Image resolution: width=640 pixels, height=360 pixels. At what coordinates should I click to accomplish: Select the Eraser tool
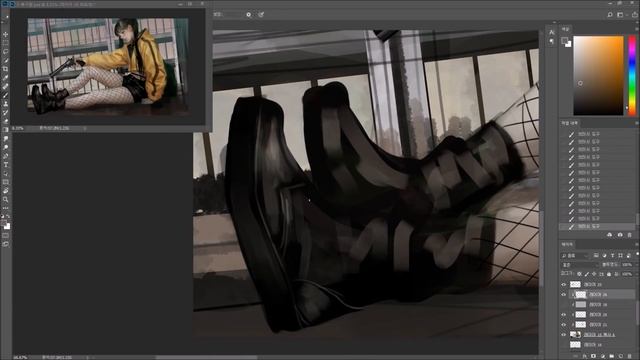point(5,121)
